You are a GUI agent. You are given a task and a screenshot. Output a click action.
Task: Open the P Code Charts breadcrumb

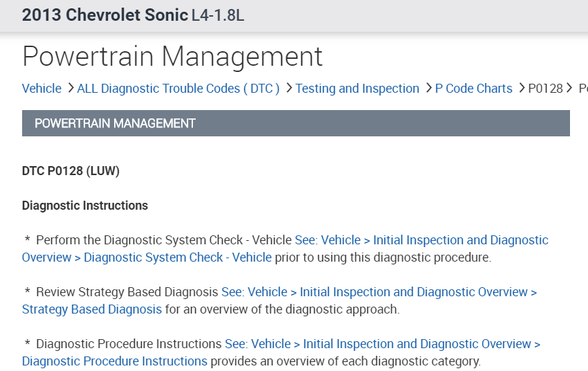[474, 89]
